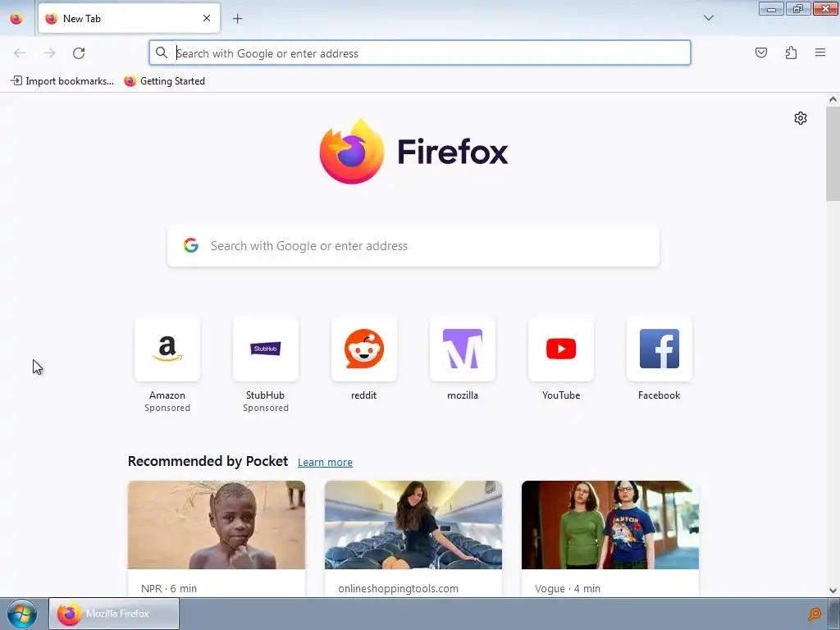Screen dimensions: 840x630
Task: Focus the center Google search box
Action: pyautogui.click(x=413, y=246)
